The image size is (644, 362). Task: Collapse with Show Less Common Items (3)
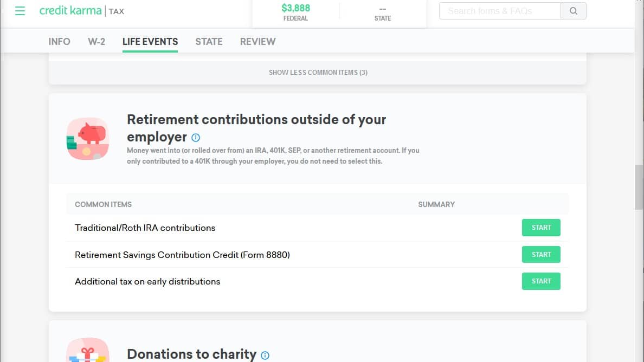tap(318, 73)
